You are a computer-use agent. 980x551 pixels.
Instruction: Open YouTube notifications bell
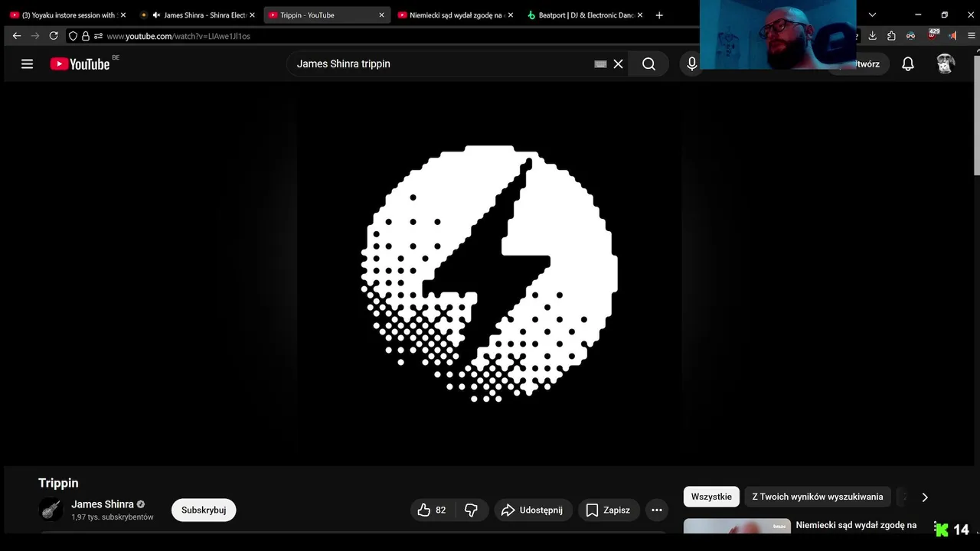click(x=907, y=64)
